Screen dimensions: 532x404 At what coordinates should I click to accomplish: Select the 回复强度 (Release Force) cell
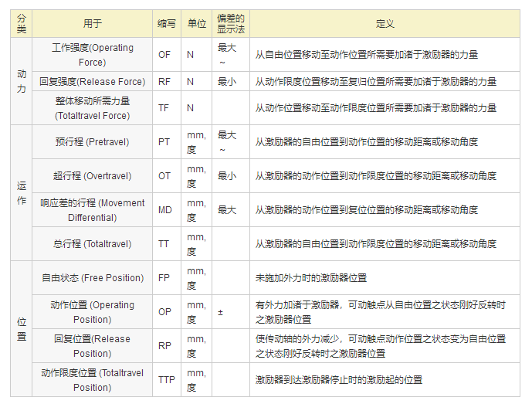[x=92, y=81]
